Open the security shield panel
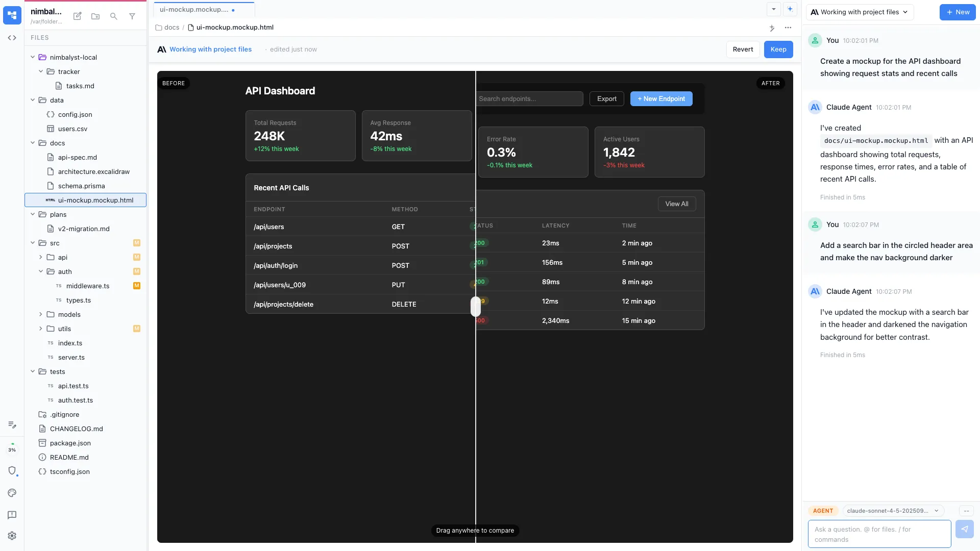 tap(12, 471)
